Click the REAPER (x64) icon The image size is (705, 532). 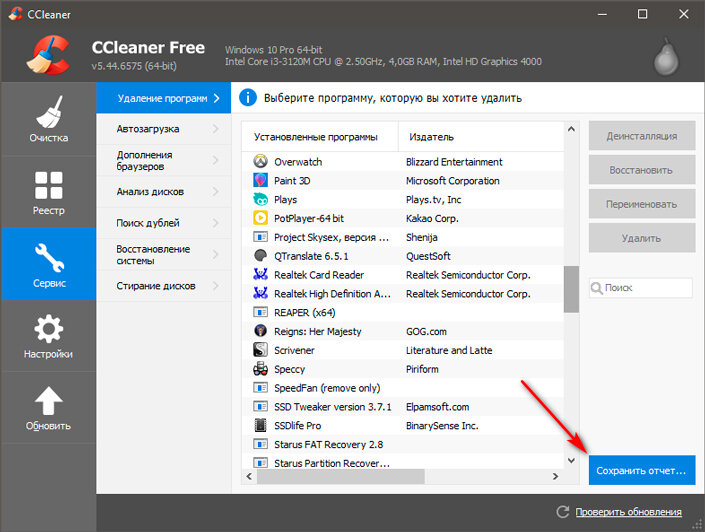pyautogui.click(x=260, y=312)
